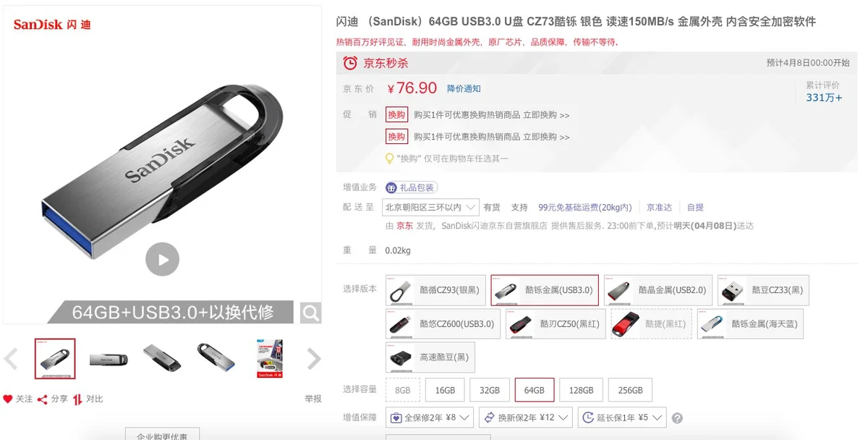The width and height of the screenshot is (868, 440).
Task: Choose the 酷豆CZ33(黑) version
Action: (x=763, y=290)
